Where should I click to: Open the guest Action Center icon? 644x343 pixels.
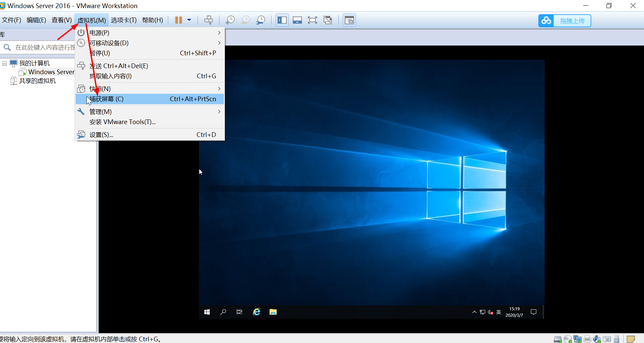[x=534, y=312]
